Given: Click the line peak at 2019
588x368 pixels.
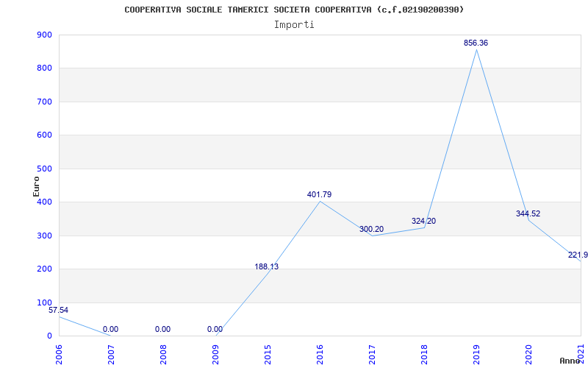Looking at the screenshot, I should pyautogui.click(x=476, y=49).
